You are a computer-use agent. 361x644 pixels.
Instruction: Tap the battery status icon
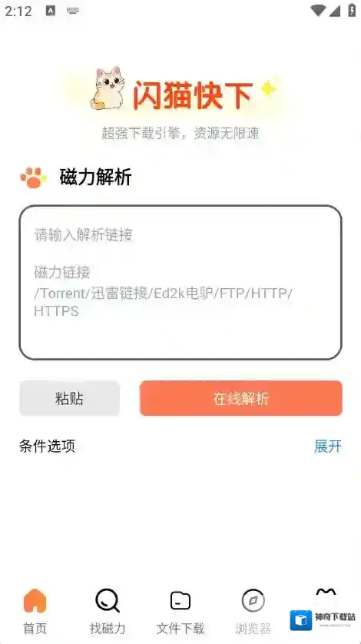352,10
